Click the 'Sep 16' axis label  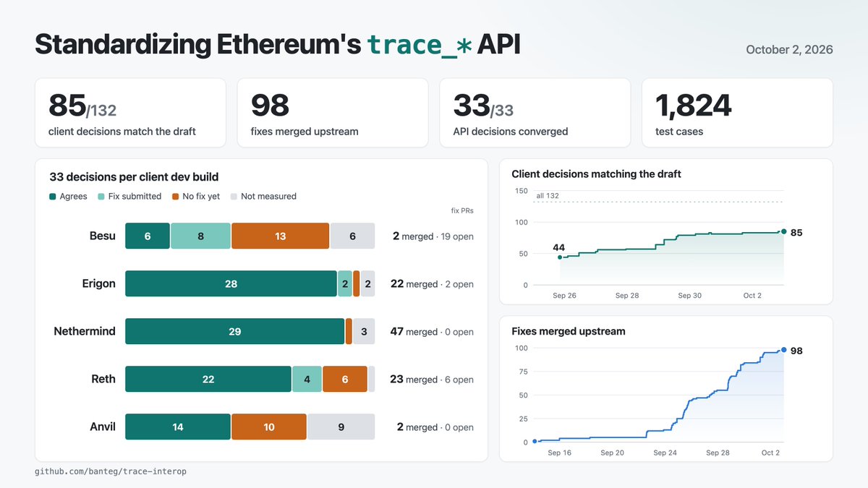560,453
